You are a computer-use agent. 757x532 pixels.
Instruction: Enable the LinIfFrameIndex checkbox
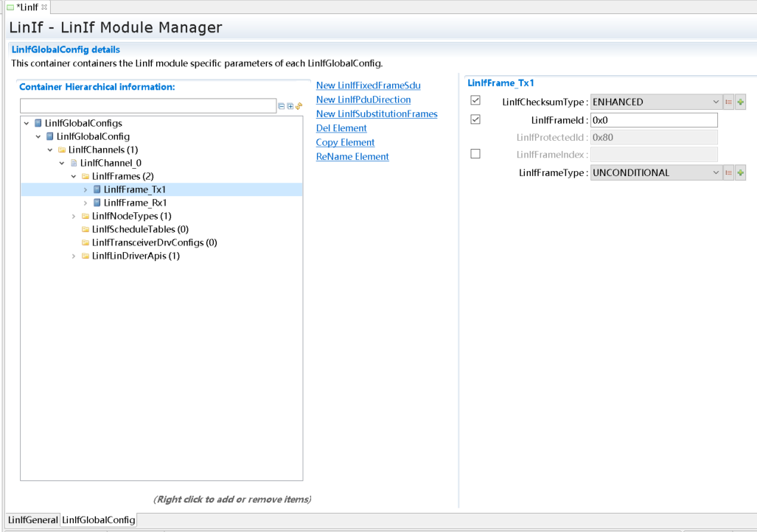475,154
